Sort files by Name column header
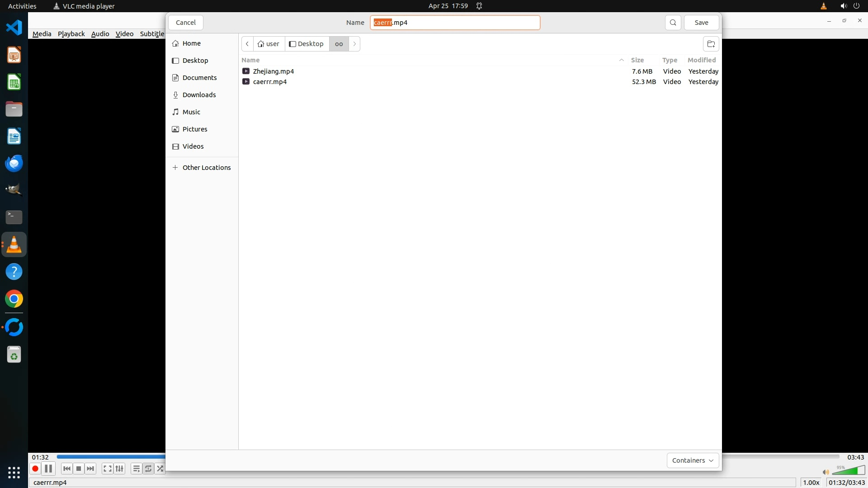This screenshot has width=868, height=488. 250,60
